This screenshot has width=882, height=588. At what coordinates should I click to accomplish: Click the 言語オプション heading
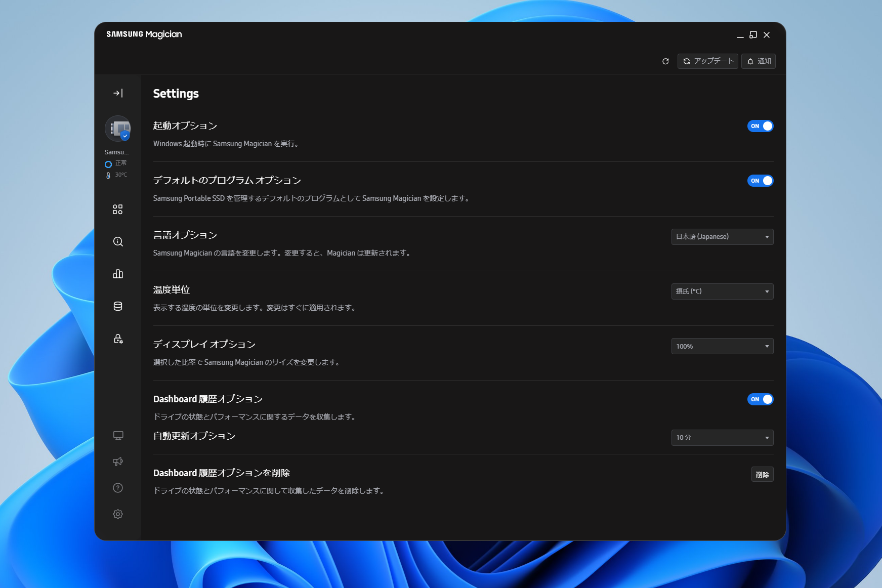pyautogui.click(x=185, y=235)
